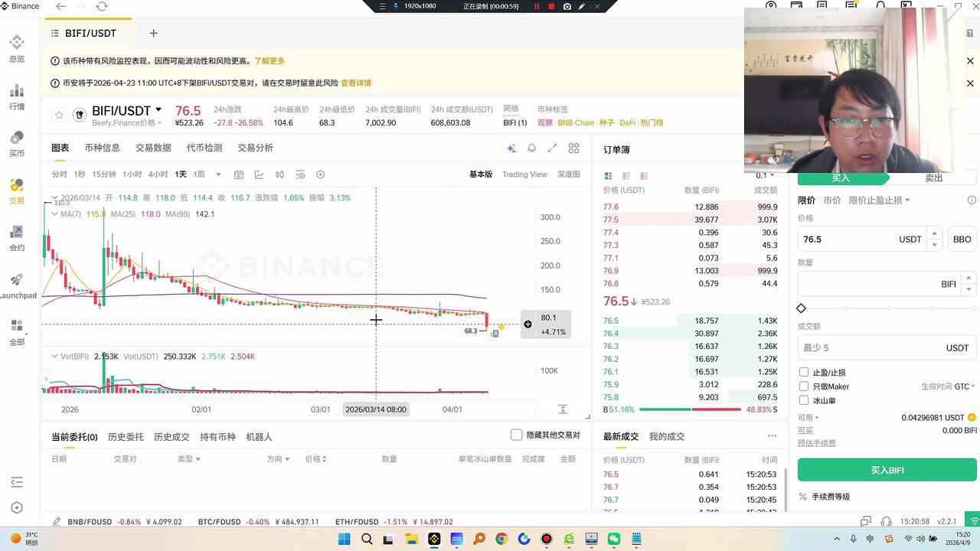
Task: Enable 止盈/止损 checkbox
Action: click(x=804, y=373)
